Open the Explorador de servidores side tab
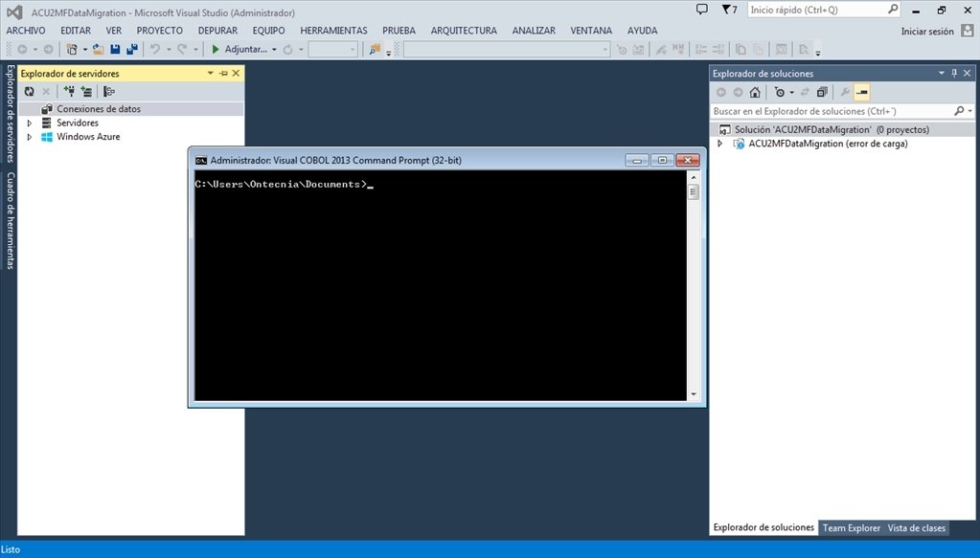The width and height of the screenshot is (980, 558). [10, 114]
